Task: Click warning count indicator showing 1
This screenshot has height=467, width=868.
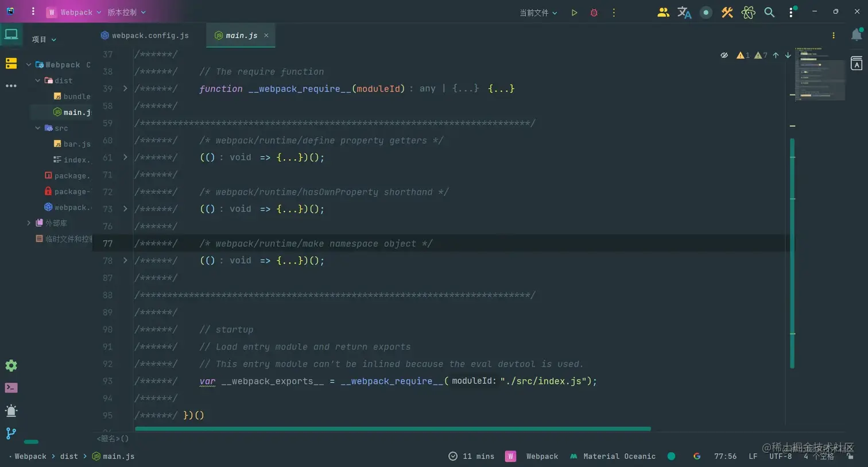Action: 743,55
